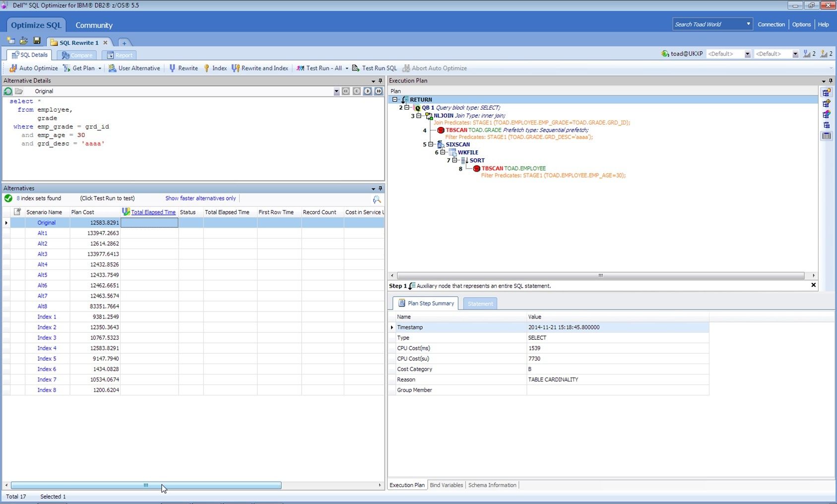
Task: Click folder icon in Alternative Details bar
Action: [19, 91]
